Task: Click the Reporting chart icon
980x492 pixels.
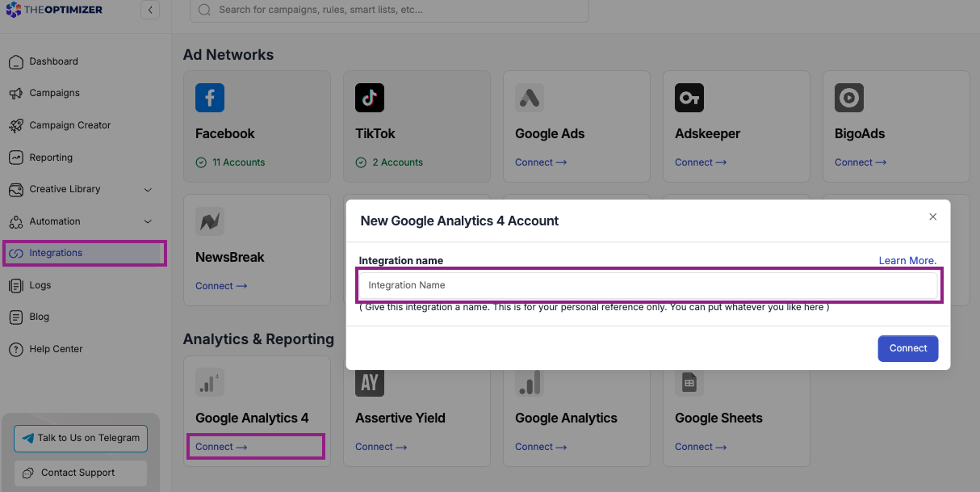Action: (x=15, y=158)
